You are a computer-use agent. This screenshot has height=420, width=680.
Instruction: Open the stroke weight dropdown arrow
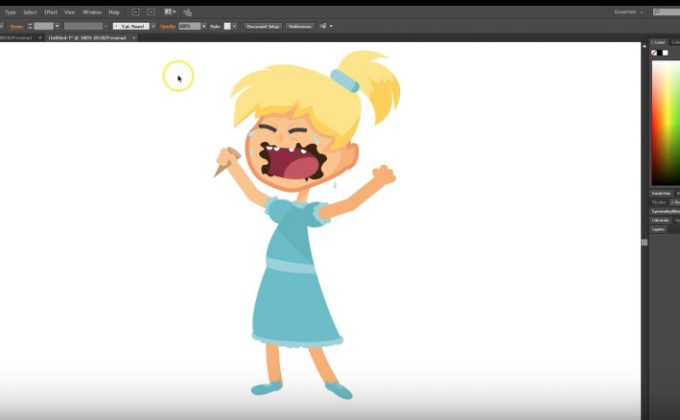pyautogui.click(x=57, y=26)
